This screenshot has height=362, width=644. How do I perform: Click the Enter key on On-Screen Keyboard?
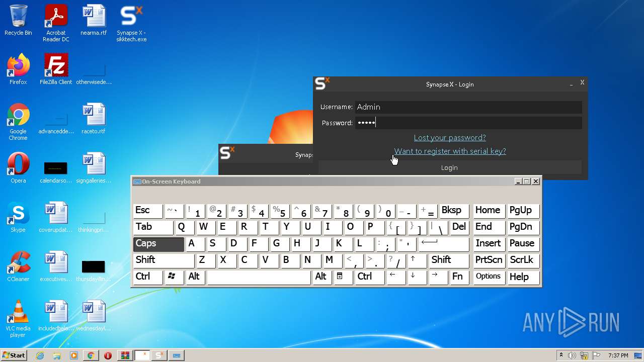click(443, 244)
